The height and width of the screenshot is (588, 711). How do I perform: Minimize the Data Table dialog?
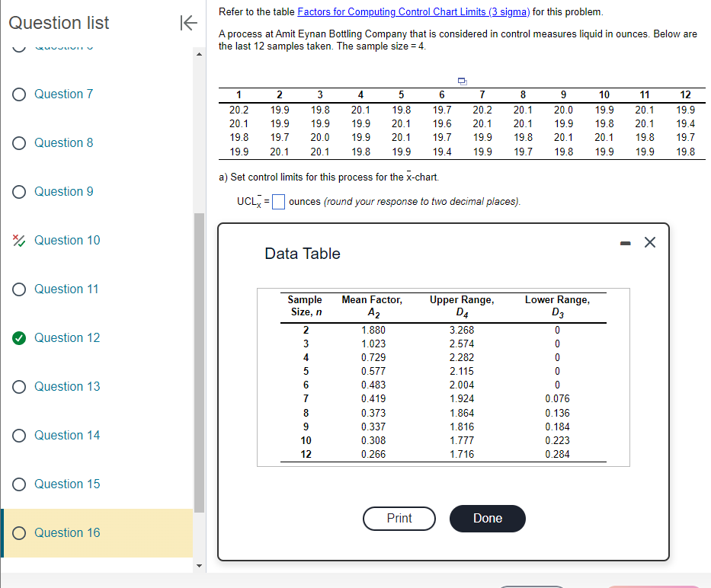(x=625, y=241)
